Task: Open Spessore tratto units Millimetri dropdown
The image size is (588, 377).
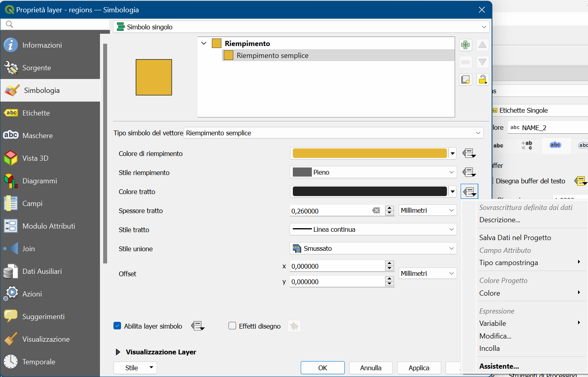Action: coord(428,210)
